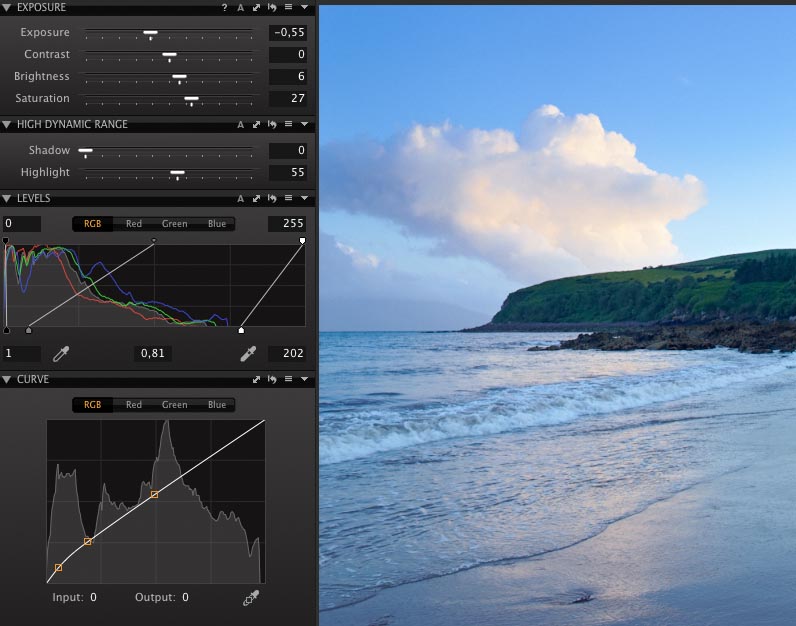The width and height of the screenshot is (796, 626).
Task: Click the Saturation value field showing 27
Action: (x=288, y=98)
